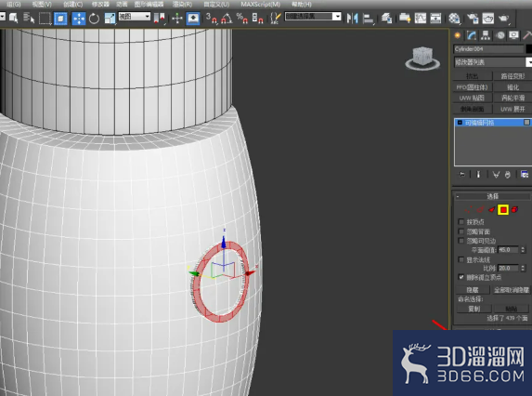Toggle Spinner Snap
The width and height of the screenshot is (532, 396).
pos(257,18)
